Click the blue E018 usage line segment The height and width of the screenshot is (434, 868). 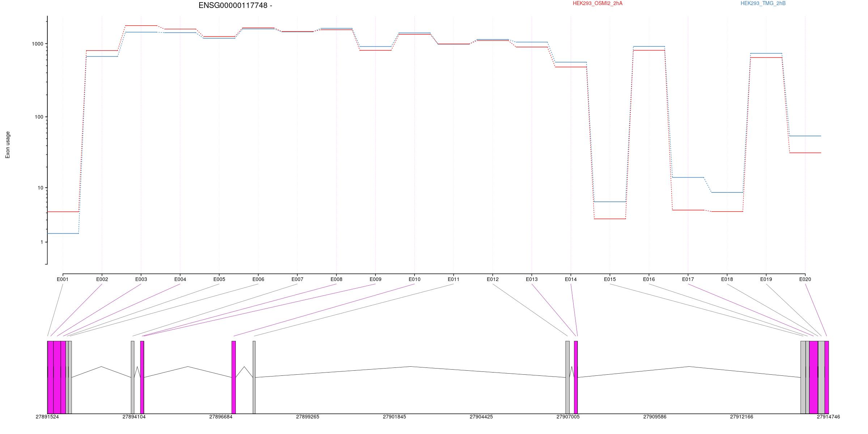click(x=727, y=192)
